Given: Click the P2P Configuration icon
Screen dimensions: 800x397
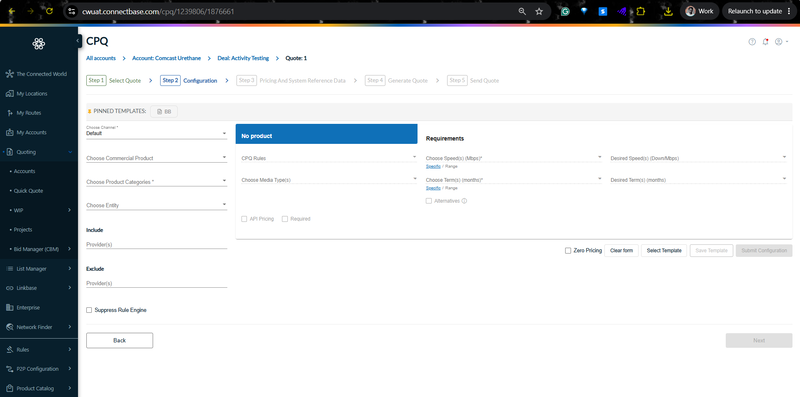Looking at the screenshot, I should (9, 369).
